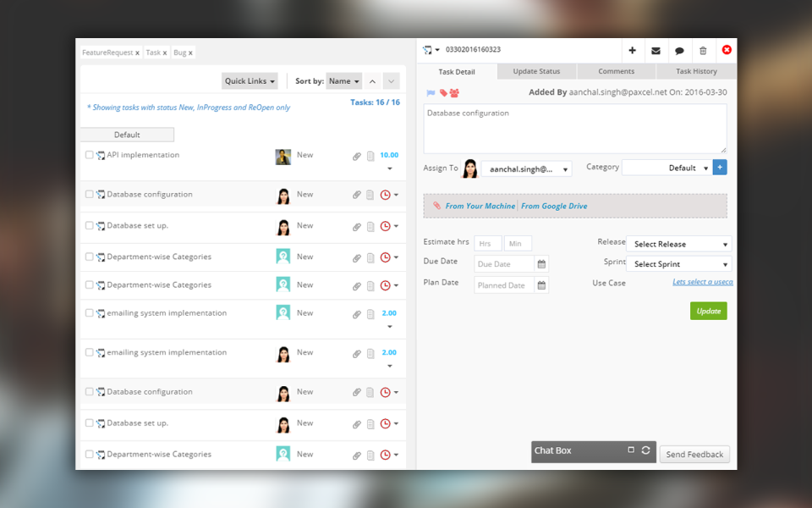Click the plus icon in the task panel header

coord(632,50)
